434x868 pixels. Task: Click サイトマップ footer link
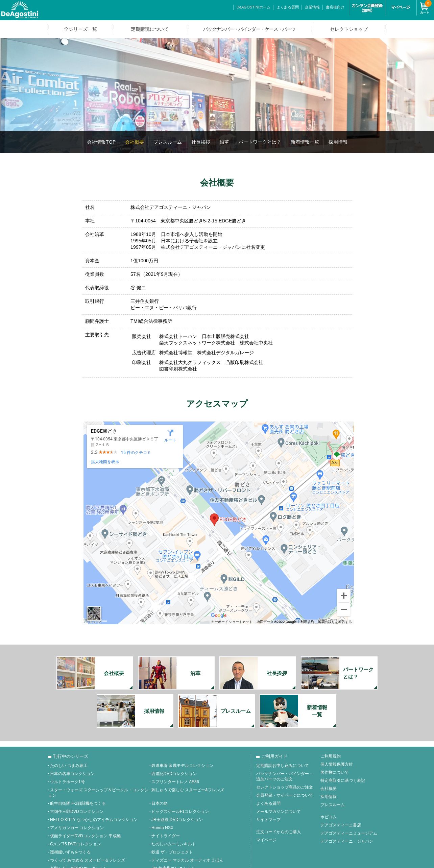268,820
